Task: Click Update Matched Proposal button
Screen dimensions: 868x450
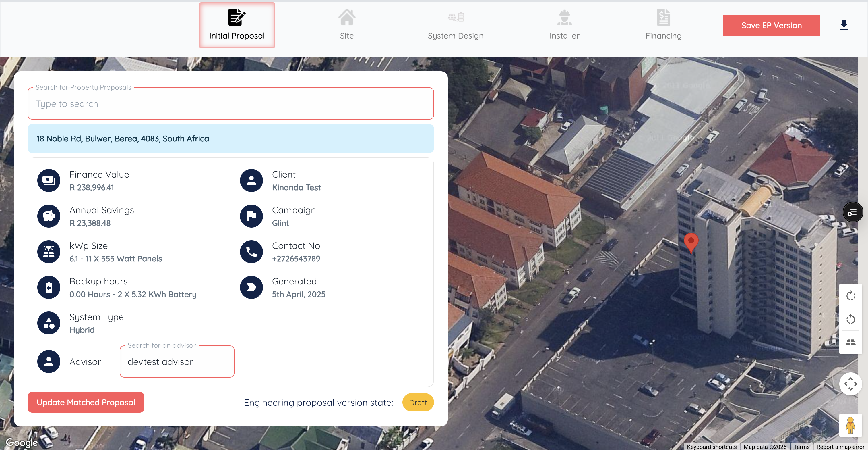Action: 86,402
